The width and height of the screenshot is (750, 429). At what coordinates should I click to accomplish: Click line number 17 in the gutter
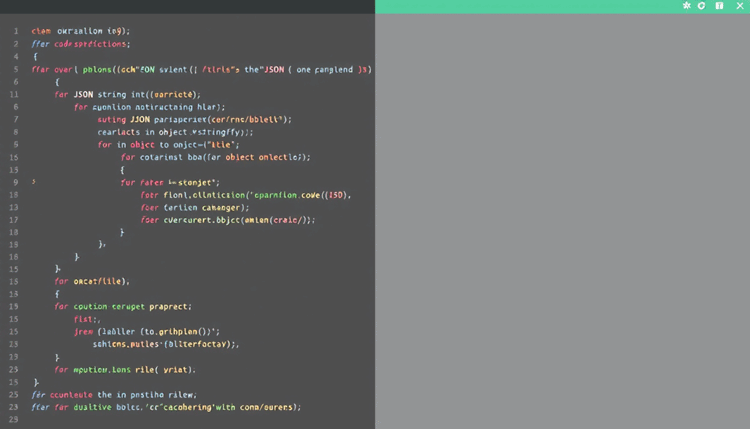point(16,219)
